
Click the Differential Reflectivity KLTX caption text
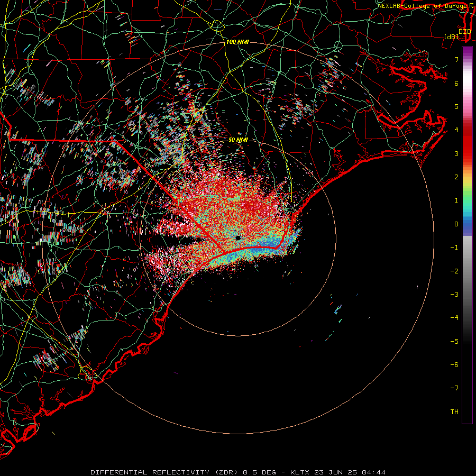(x=238, y=472)
